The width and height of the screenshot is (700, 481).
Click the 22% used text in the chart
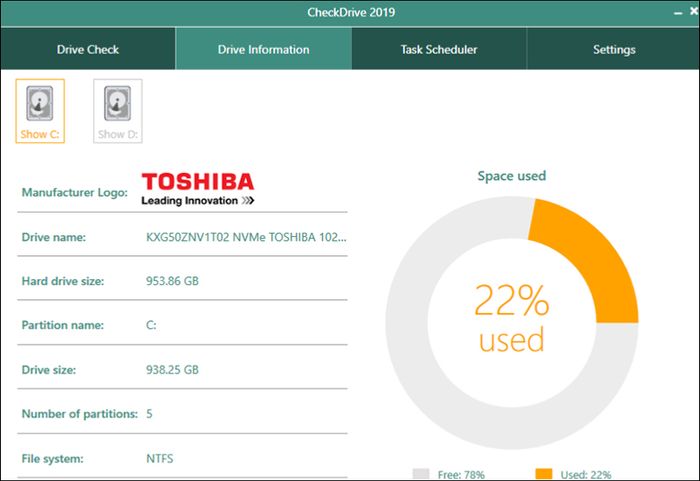click(512, 318)
